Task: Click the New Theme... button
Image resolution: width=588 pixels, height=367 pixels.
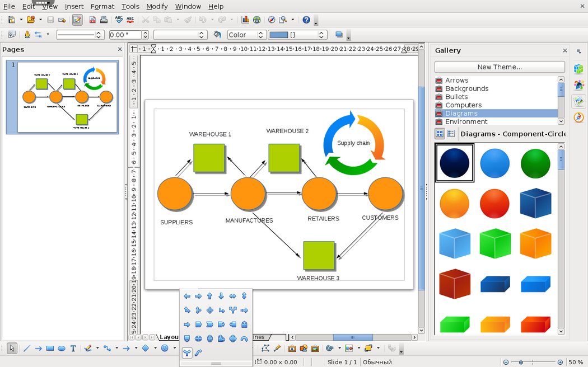Action: [x=500, y=67]
